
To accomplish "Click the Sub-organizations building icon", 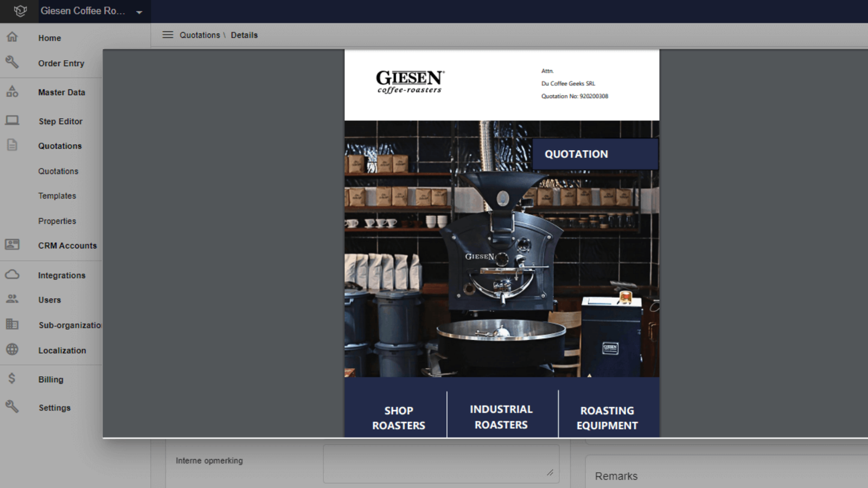I will pyautogui.click(x=12, y=324).
